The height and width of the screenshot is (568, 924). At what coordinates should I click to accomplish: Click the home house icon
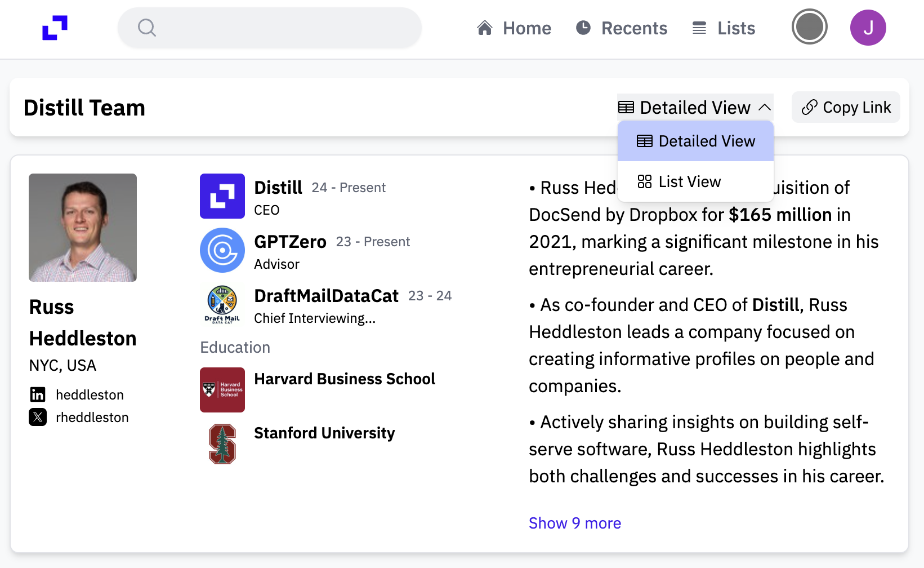(x=485, y=28)
